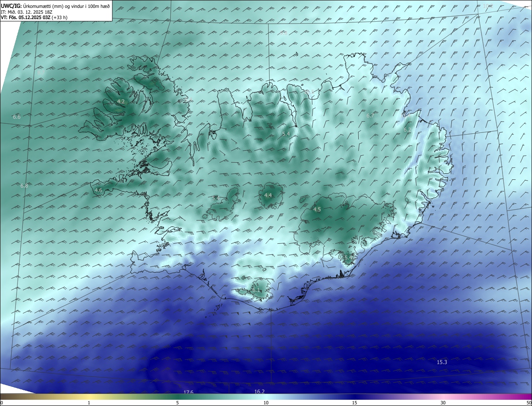Click the 4.4 value on the glacier
The height and width of the screenshot is (406, 532).
[x=268, y=196]
